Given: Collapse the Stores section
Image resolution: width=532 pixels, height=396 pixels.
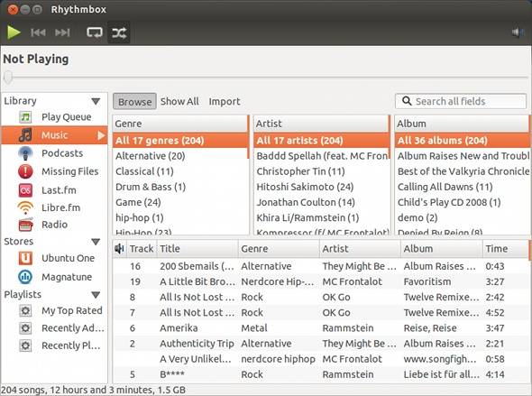Looking at the screenshot, I should point(96,242).
